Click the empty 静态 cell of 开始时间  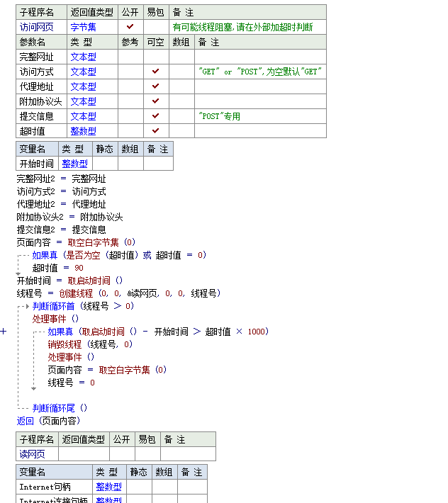pos(105,164)
